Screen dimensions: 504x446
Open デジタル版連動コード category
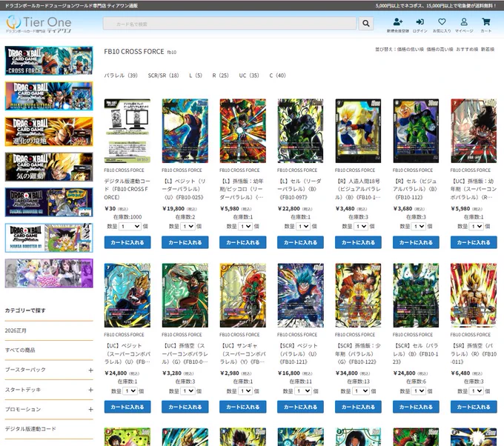30,429
